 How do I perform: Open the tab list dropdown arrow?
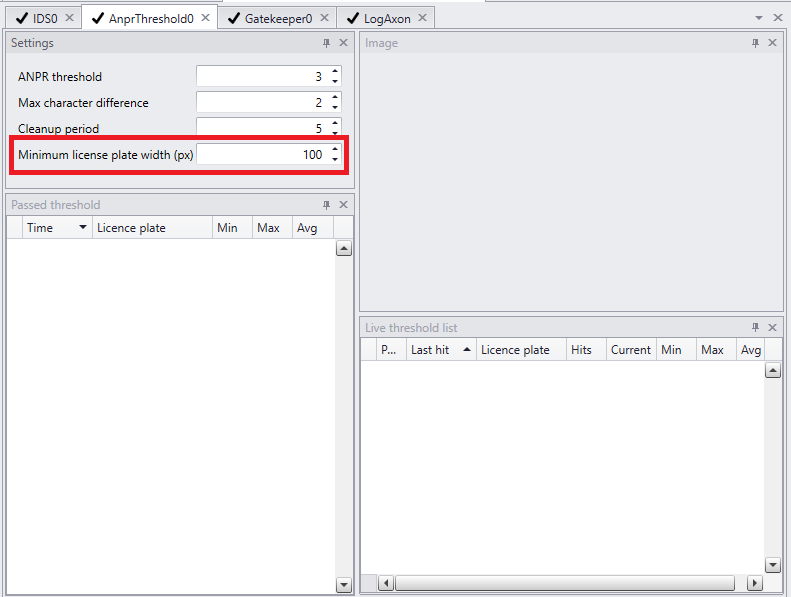coord(759,18)
